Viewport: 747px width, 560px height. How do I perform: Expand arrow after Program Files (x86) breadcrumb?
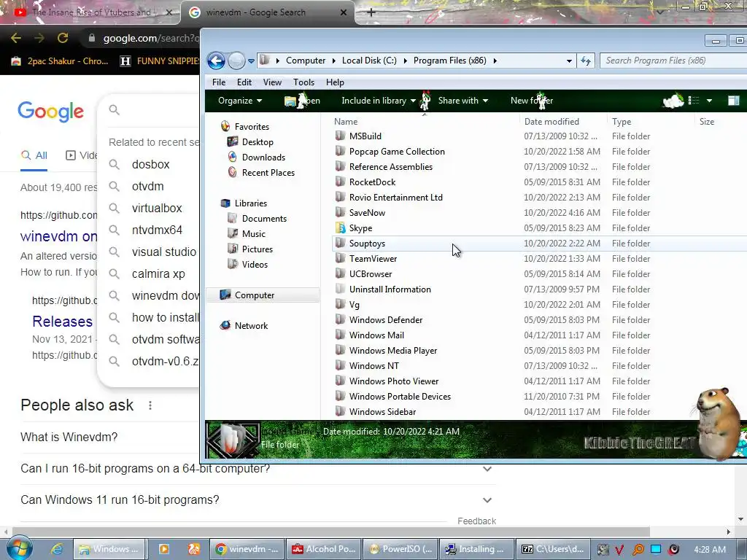click(495, 61)
